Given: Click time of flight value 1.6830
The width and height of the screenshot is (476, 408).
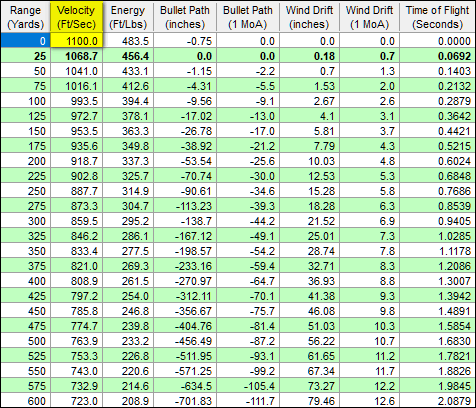Looking at the screenshot, I should [437, 341].
